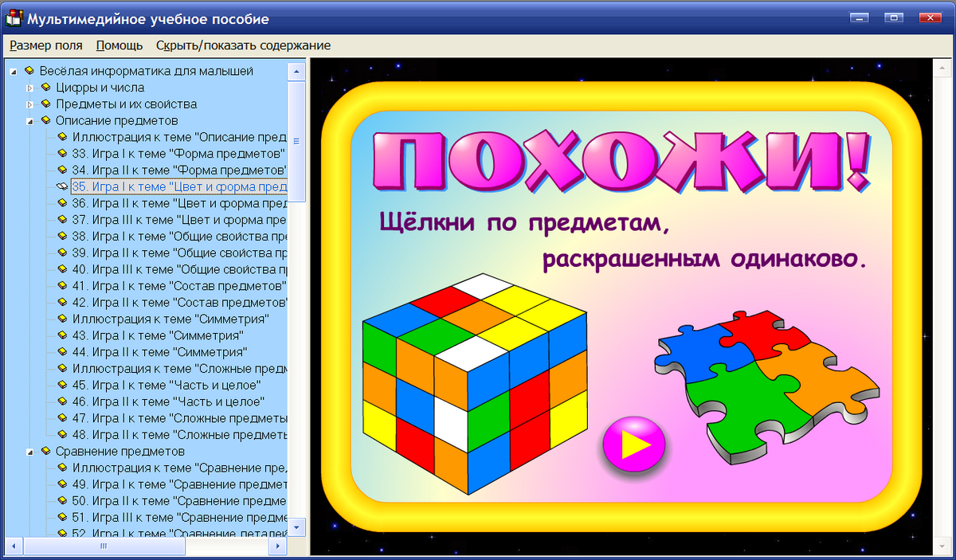Viewport: 956px width, 560px height.
Task: Click the down arrow on the vertical scrollbar
Action: point(296,527)
